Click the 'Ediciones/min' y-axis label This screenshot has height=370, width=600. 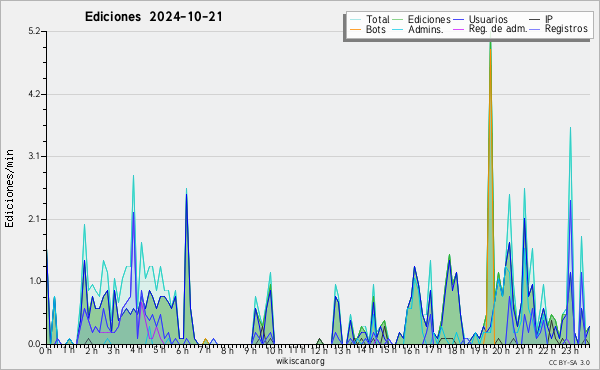[9, 189]
